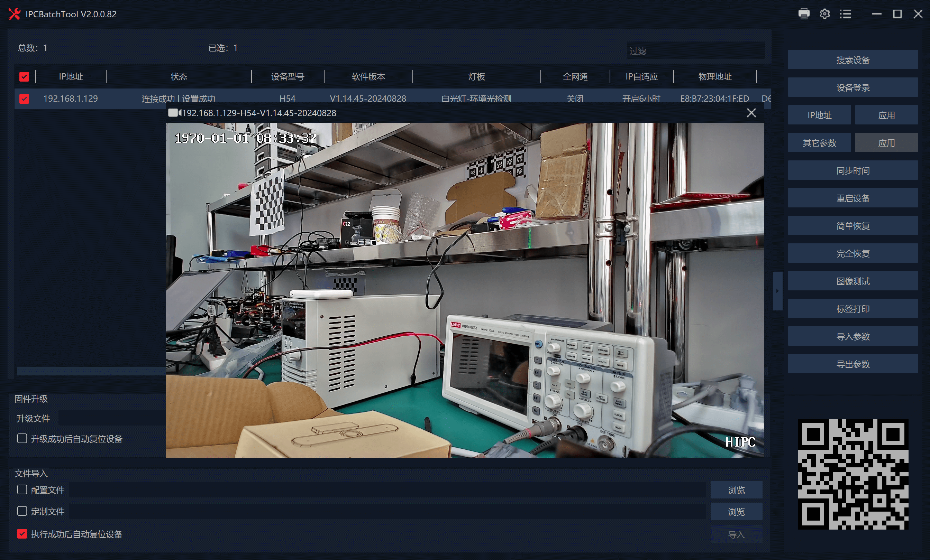930x560 pixels.
Task: Open the list menu icon
Action: pos(845,14)
